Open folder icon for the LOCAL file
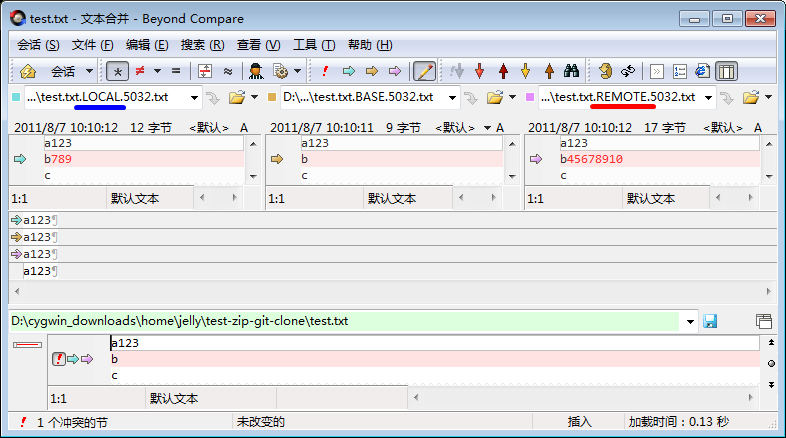Screen dimensions: 786x438 237,97
